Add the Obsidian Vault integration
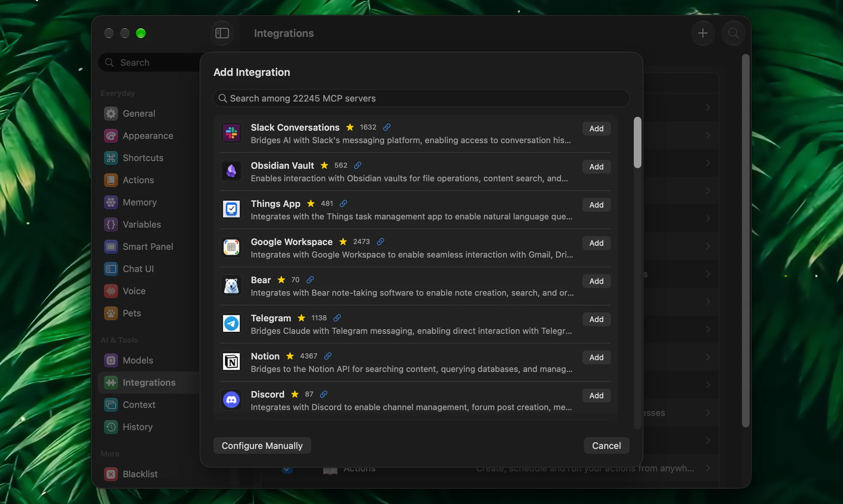The image size is (843, 504). click(596, 167)
